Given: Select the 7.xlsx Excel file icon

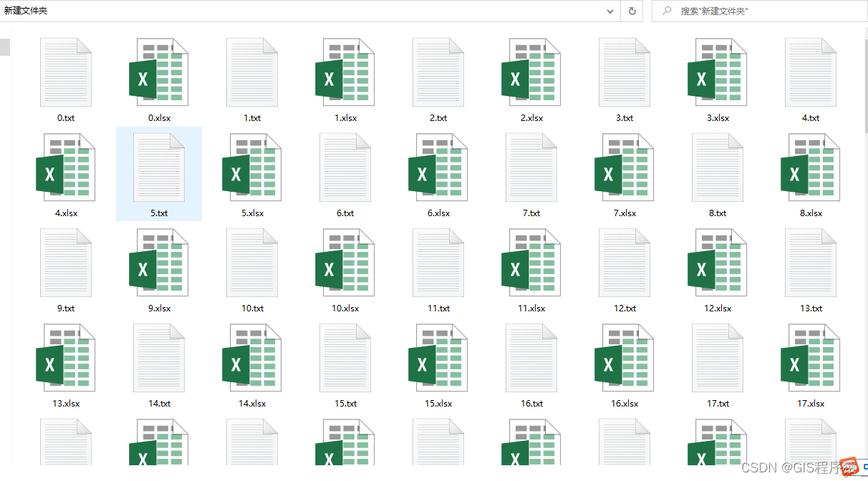Looking at the screenshot, I should (625, 167).
